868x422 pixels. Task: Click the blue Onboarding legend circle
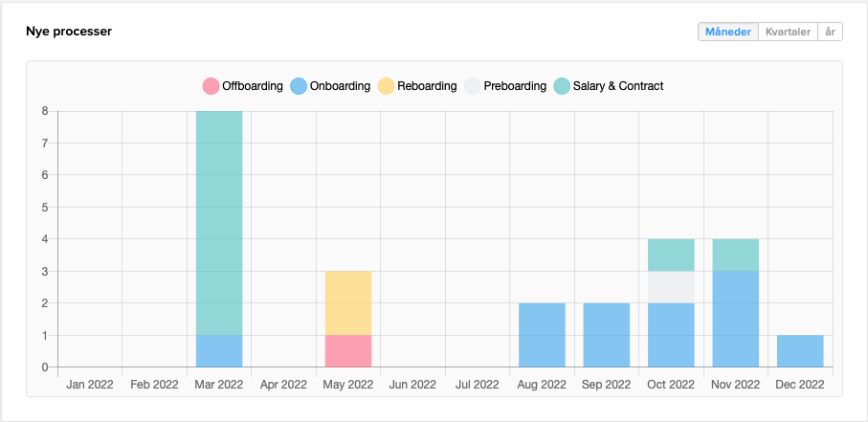pyautogui.click(x=299, y=86)
